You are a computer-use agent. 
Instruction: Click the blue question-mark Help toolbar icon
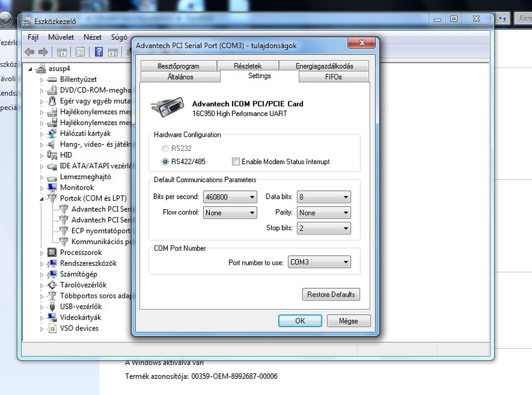pos(99,52)
